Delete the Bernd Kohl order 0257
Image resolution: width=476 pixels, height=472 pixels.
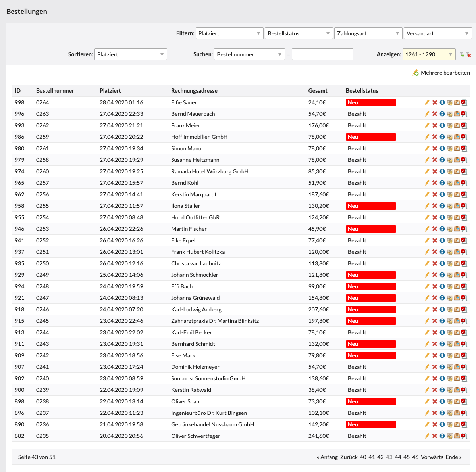[x=435, y=183]
